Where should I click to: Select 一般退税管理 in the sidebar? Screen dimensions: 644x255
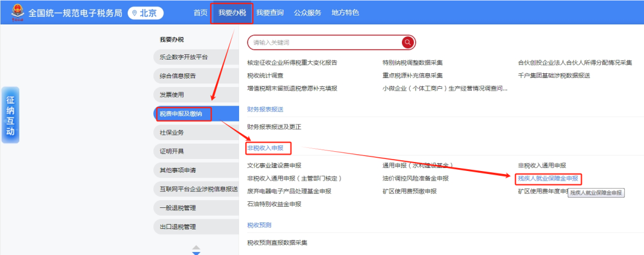coord(178,208)
